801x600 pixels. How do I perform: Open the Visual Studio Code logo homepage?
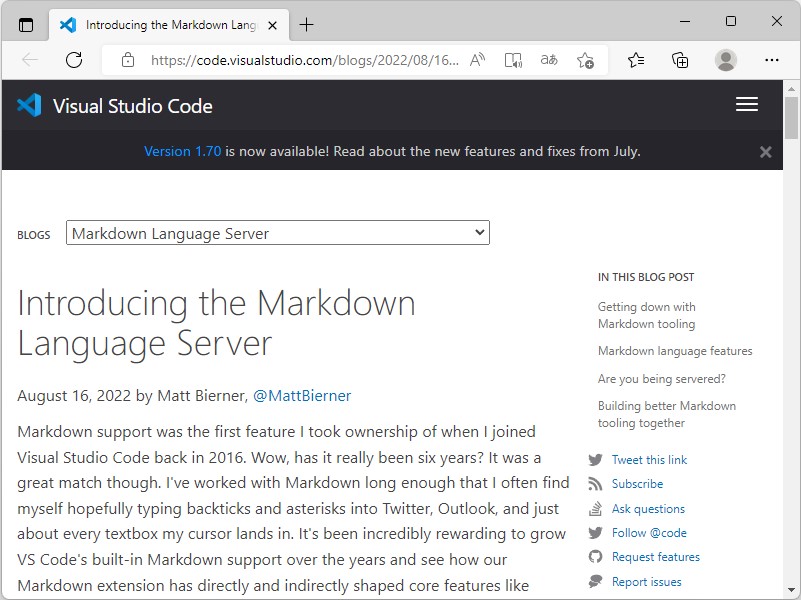coord(28,105)
